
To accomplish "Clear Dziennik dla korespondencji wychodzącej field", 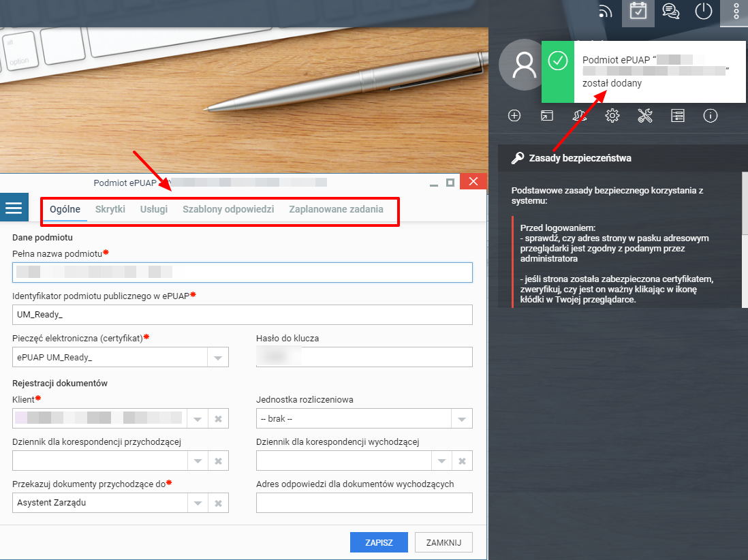I will pyautogui.click(x=462, y=461).
